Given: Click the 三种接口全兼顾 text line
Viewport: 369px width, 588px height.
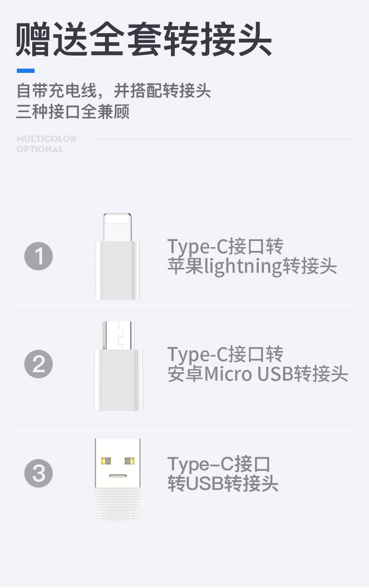Looking at the screenshot, I should [73, 112].
